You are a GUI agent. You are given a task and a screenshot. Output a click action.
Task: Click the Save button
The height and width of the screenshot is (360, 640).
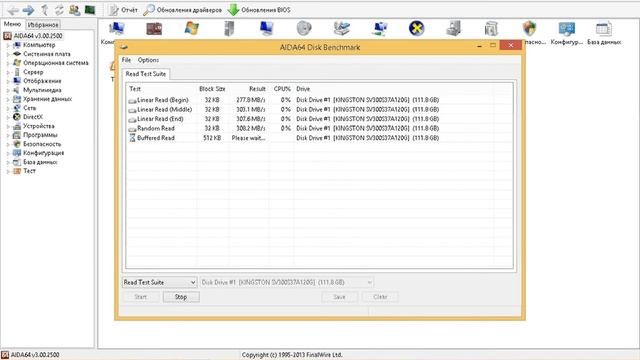point(339,297)
